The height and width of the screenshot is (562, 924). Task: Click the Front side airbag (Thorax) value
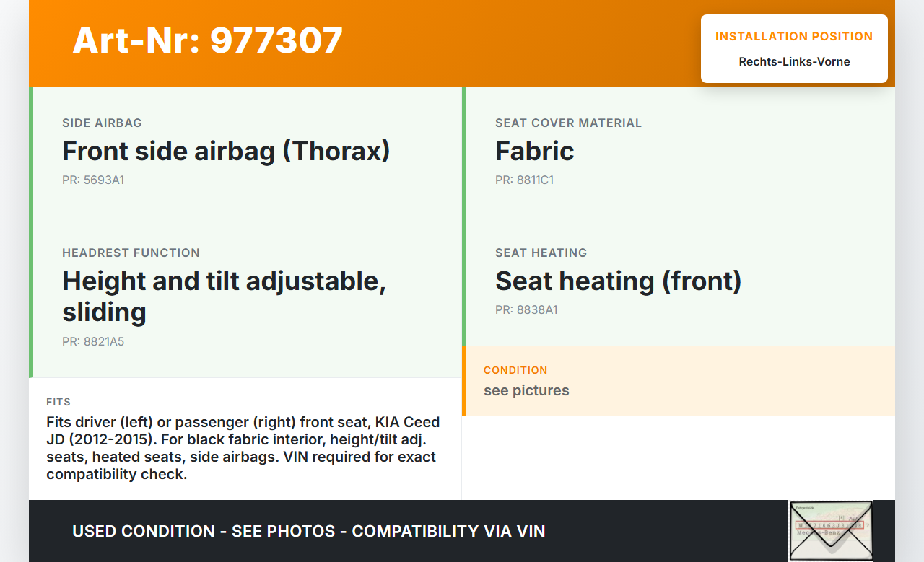pos(226,152)
